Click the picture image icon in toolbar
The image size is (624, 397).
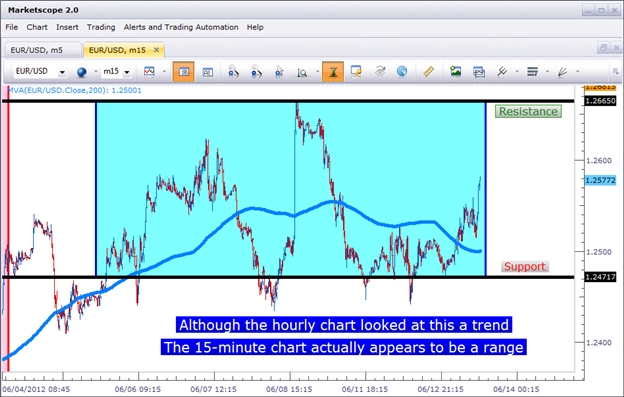455,71
